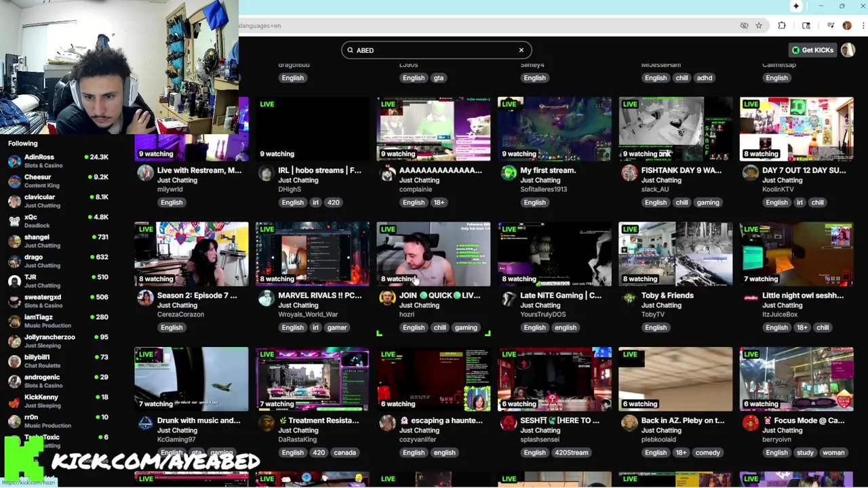Image resolution: width=868 pixels, height=488 pixels.
Task: Select the '18+' tag under complainie
Action: click(x=439, y=203)
